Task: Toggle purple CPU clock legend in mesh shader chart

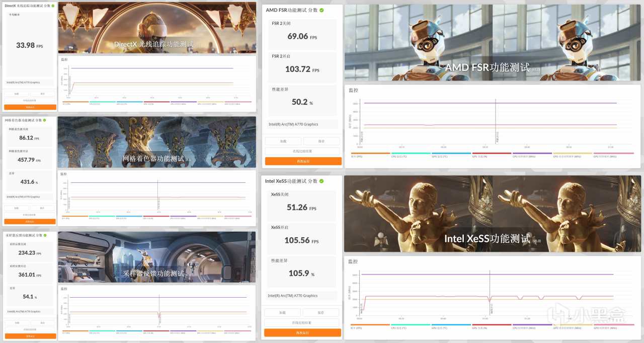Action: click(x=183, y=217)
